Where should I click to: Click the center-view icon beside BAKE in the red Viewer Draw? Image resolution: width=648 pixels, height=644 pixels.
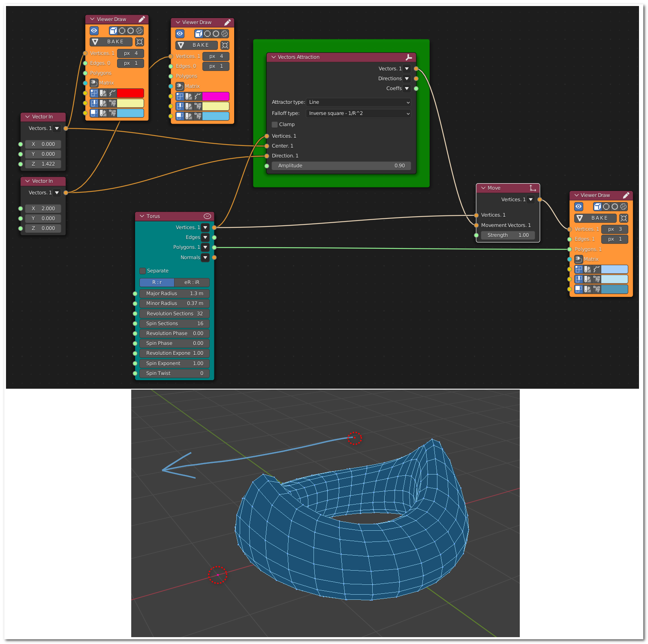tap(139, 42)
